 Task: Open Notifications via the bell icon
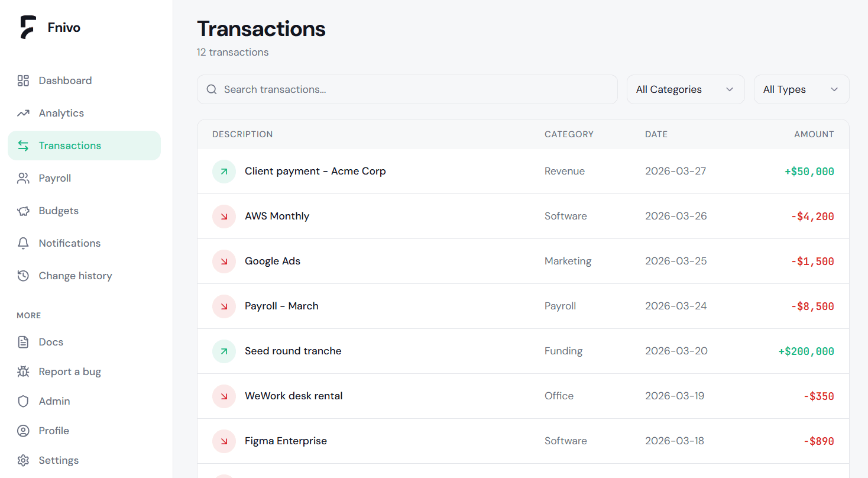[23, 243]
